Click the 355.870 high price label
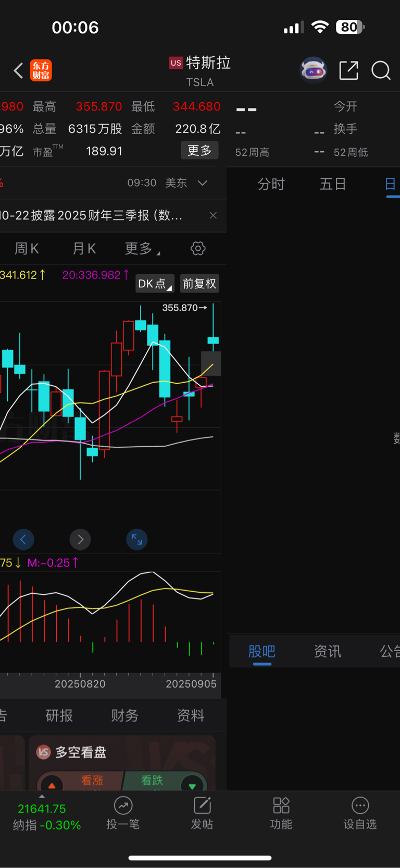This screenshot has width=400, height=868. click(x=184, y=308)
